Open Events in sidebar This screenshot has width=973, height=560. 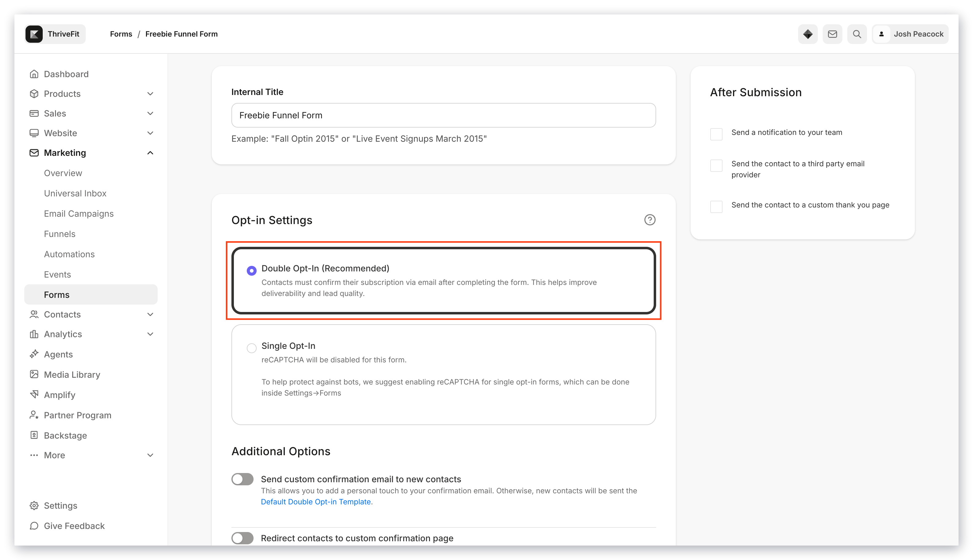pyautogui.click(x=57, y=274)
